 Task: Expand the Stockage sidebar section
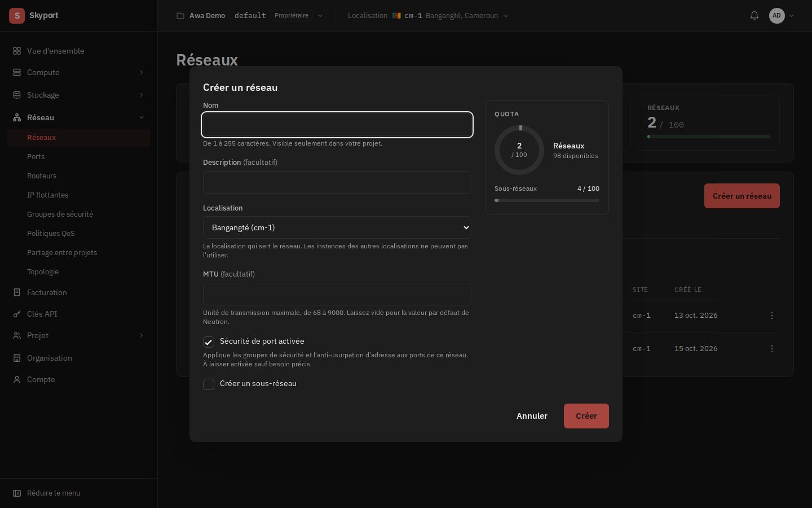142,95
